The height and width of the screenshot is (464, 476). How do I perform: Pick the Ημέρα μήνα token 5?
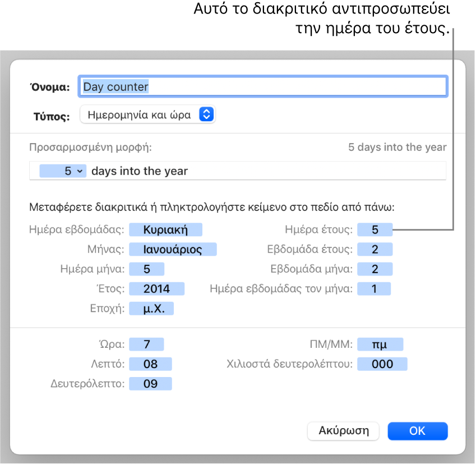pos(147,269)
